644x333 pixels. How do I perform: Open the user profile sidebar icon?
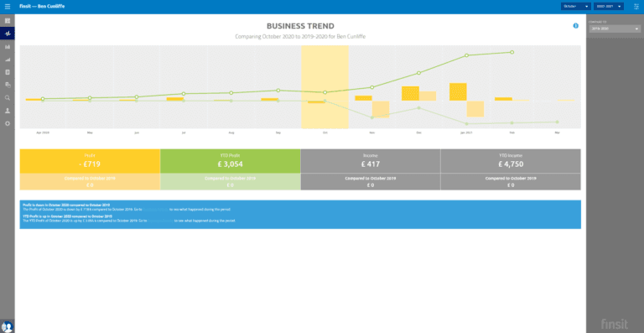(x=8, y=111)
